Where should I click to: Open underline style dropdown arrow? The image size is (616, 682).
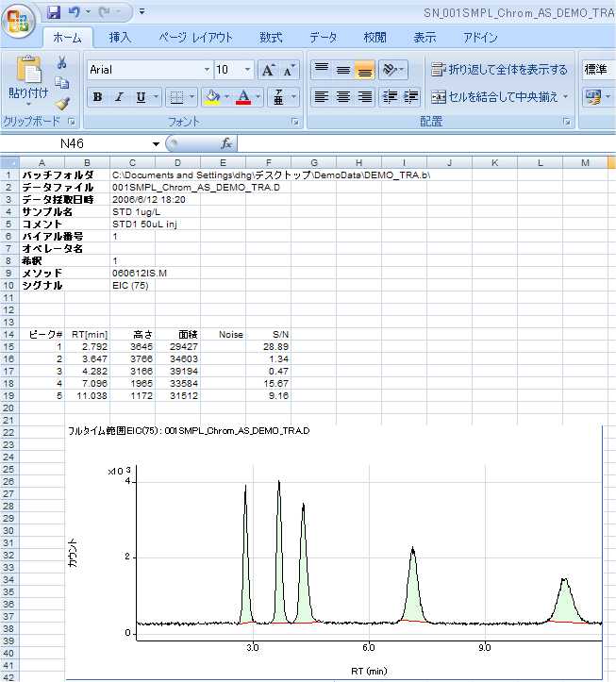156,97
